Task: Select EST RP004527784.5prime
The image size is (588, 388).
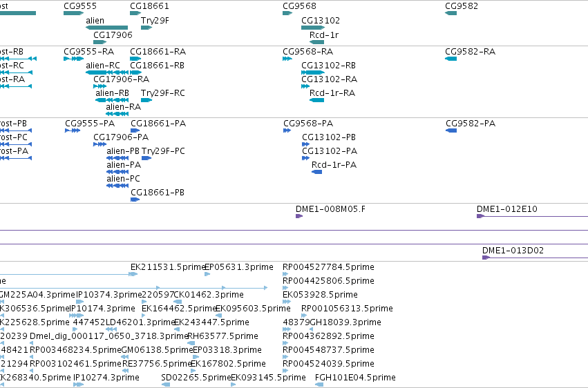Action: pyautogui.click(x=328, y=267)
